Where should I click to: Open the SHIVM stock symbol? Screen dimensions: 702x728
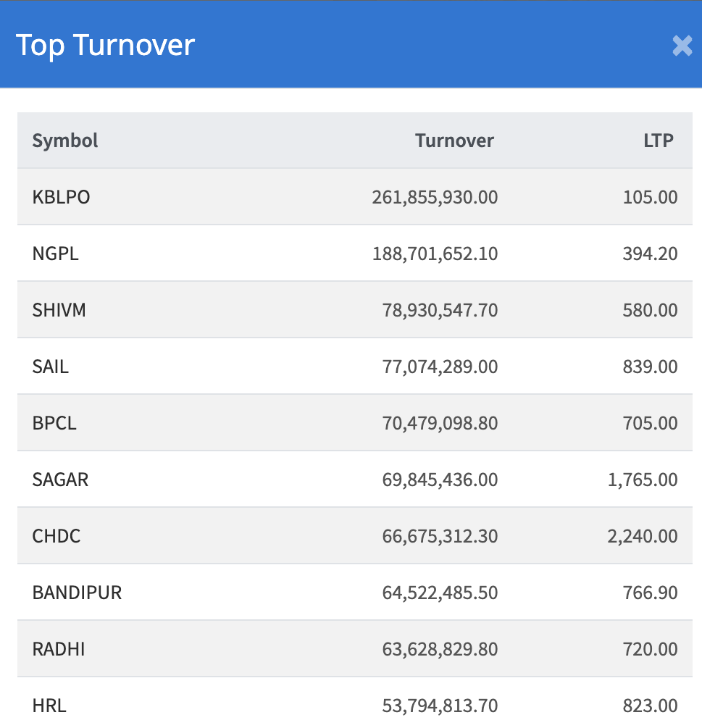59,310
